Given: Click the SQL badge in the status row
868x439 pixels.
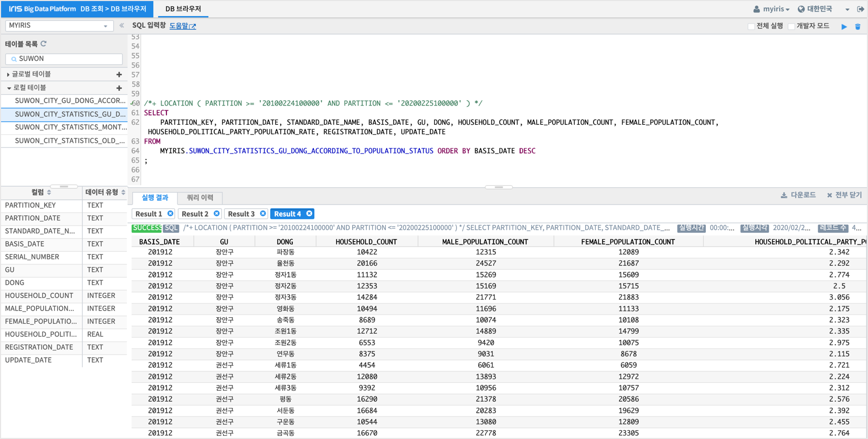Looking at the screenshot, I should (x=171, y=228).
